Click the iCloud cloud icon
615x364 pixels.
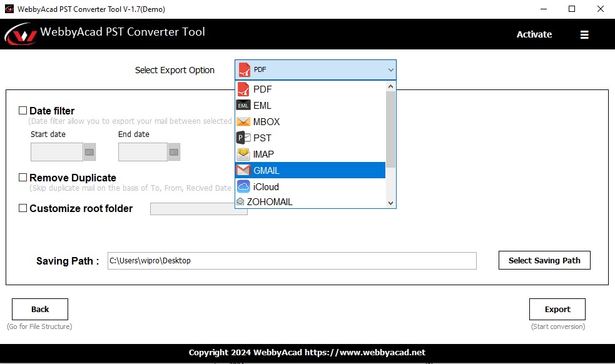point(243,186)
